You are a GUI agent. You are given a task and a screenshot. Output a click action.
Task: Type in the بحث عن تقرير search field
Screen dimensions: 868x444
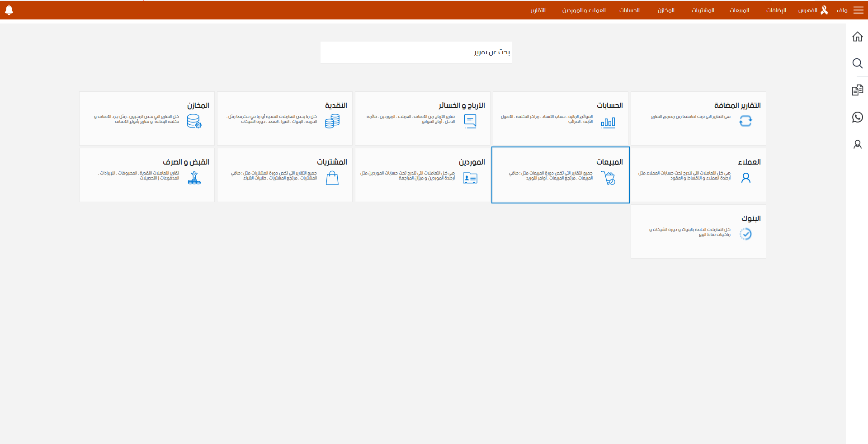(x=416, y=52)
